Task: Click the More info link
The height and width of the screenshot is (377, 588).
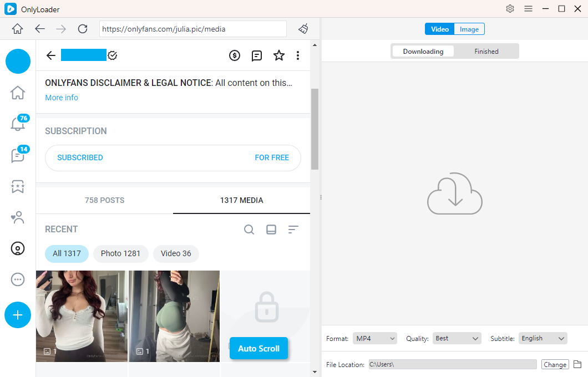Action: tap(62, 98)
